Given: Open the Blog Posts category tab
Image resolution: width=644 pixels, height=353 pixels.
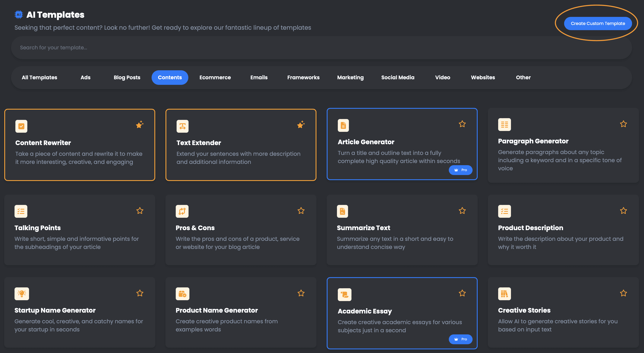Looking at the screenshot, I should coord(127,78).
